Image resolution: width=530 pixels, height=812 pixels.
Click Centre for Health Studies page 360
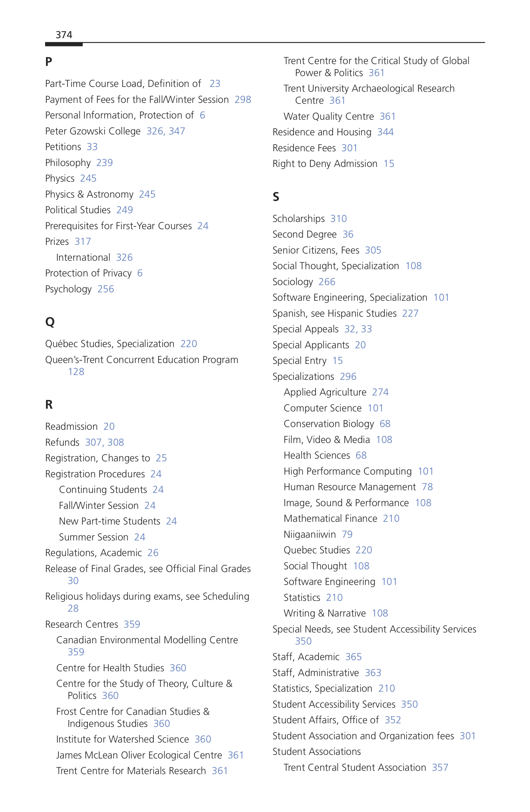(x=178, y=668)
